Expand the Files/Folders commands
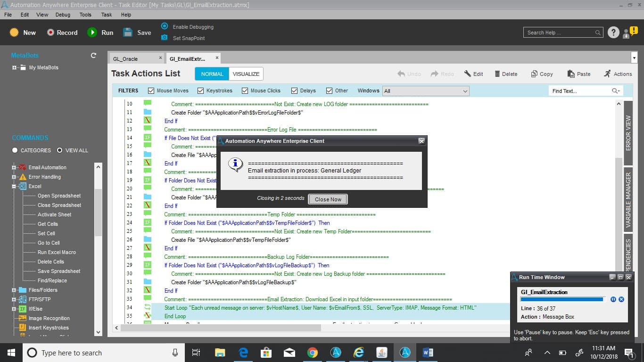The width and height of the screenshot is (644, 362). [x=14, y=290]
